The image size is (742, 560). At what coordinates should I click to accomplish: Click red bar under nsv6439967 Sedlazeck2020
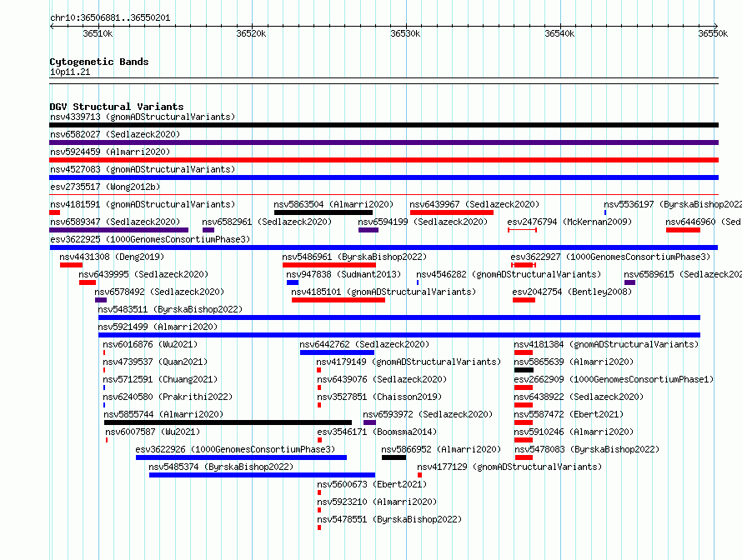coord(451,212)
